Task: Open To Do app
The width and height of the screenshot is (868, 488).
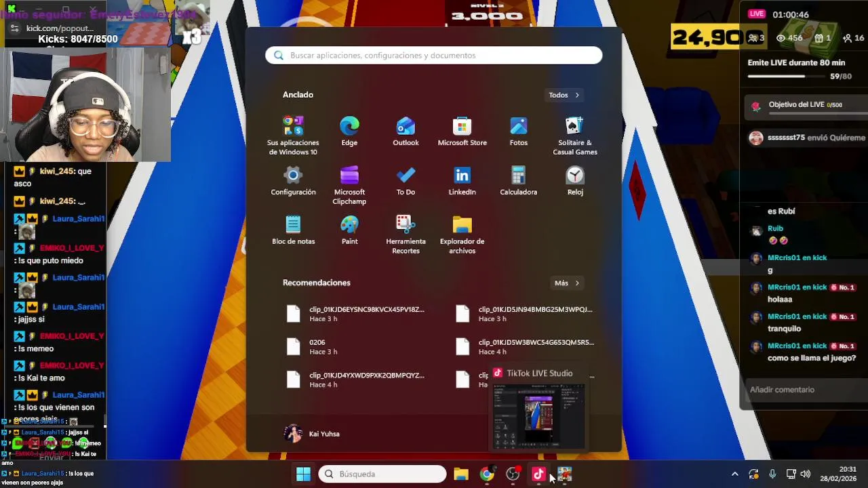Action: point(406,181)
